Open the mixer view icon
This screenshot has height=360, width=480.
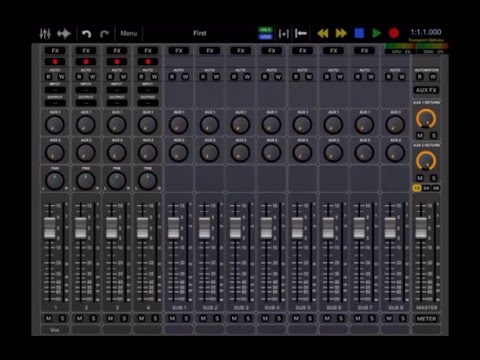[45, 33]
